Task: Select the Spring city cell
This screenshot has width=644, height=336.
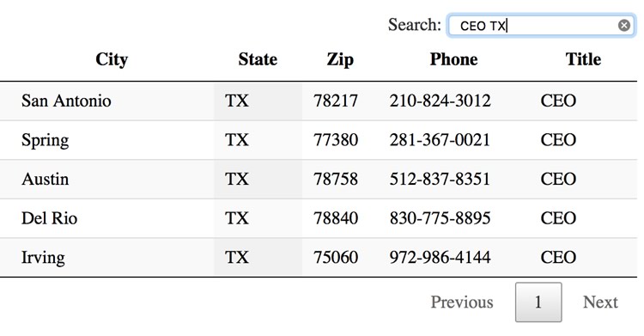Action: click(x=46, y=140)
